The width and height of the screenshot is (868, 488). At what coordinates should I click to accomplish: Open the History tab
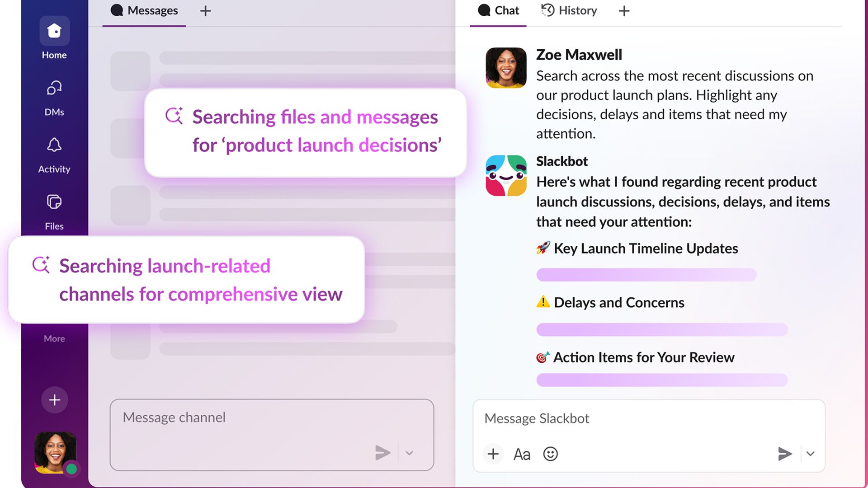coord(569,10)
